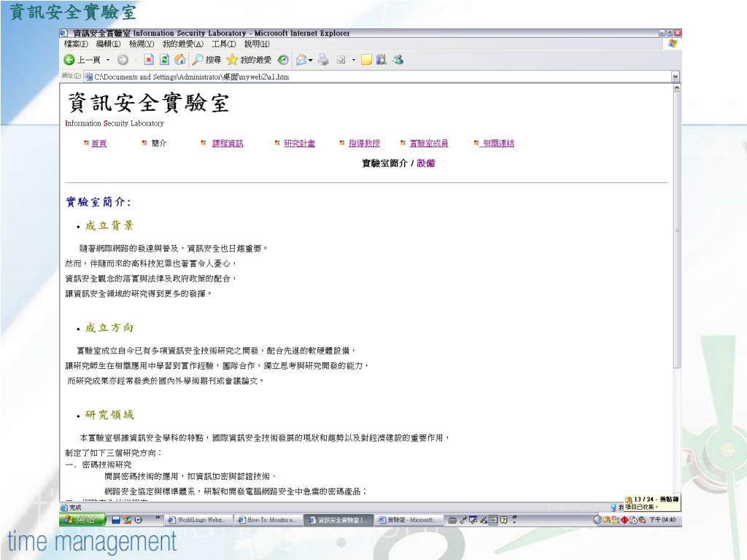Click the 實驗室簡介 heading beside 設備

384,163
